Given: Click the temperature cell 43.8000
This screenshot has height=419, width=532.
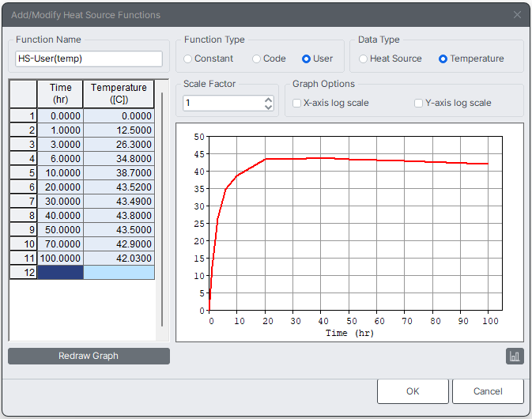Looking at the screenshot, I should coord(119,216).
